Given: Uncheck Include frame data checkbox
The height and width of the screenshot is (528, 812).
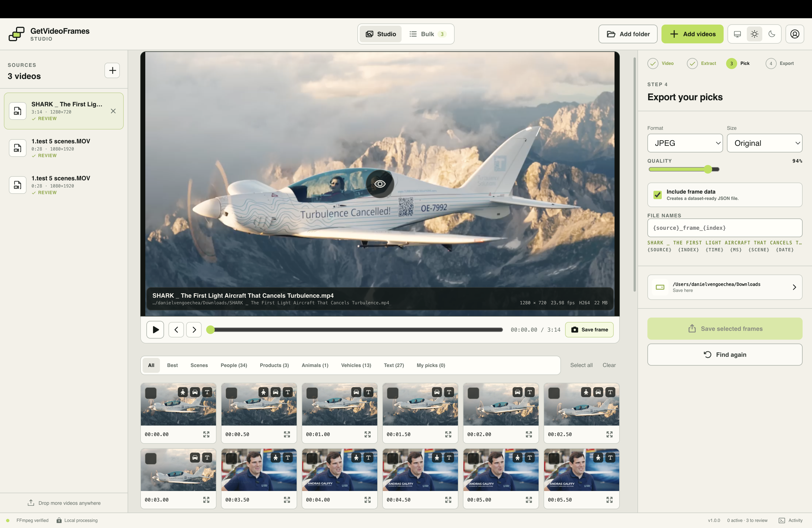Looking at the screenshot, I should [x=657, y=195].
